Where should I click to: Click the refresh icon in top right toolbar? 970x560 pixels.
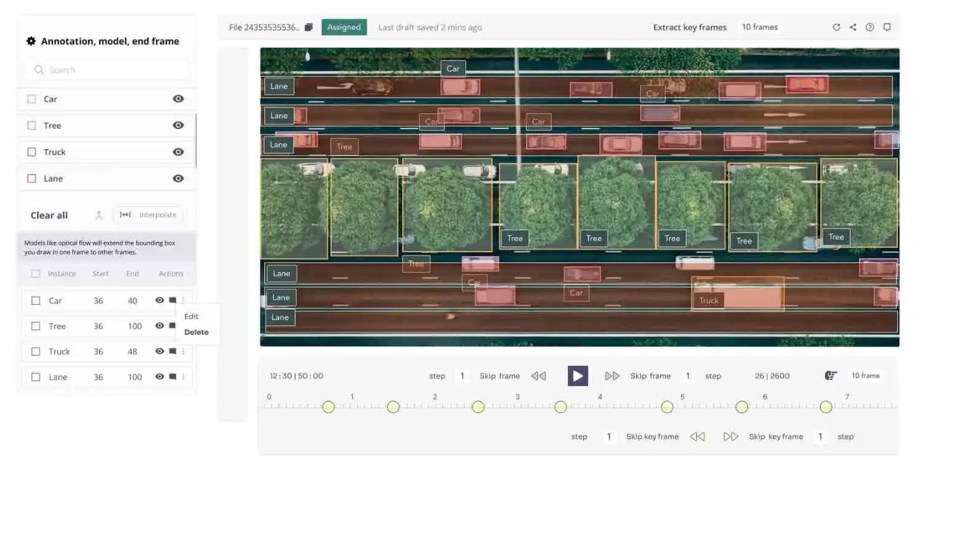coord(837,27)
